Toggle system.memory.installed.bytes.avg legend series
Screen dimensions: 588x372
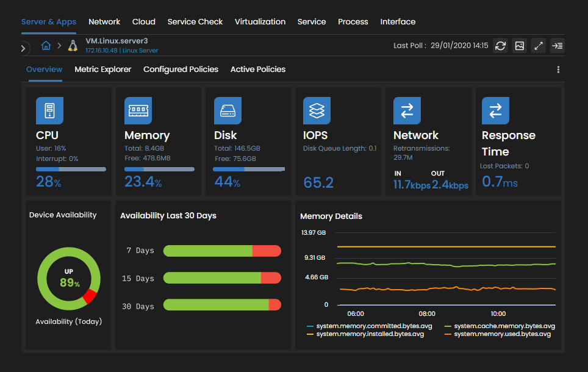tap(370, 334)
